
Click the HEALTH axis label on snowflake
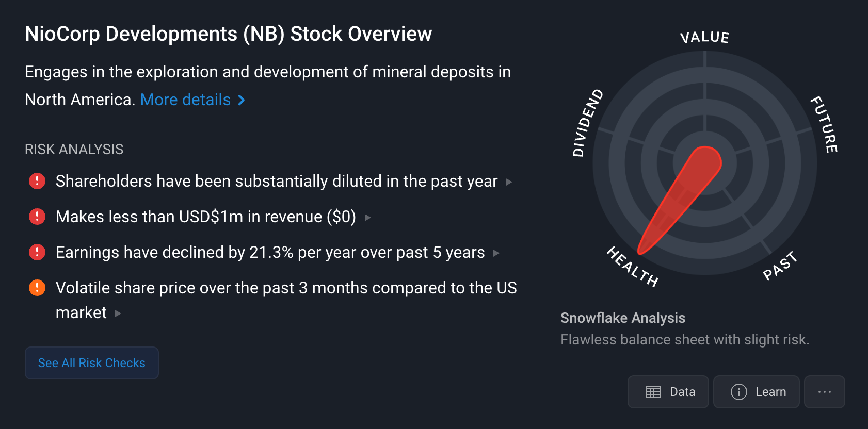pos(632,267)
